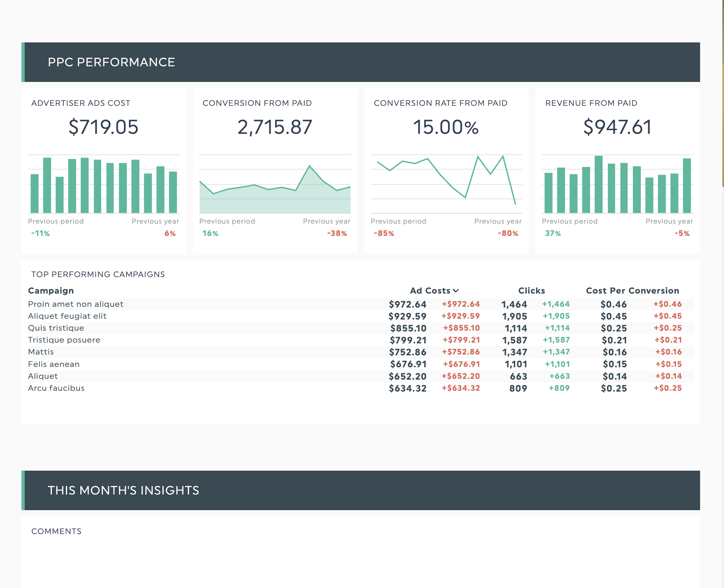Click the Advertiser Ads Cost bar chart
The width and height of the screenshot is (724, 588).
pos(104,184)
